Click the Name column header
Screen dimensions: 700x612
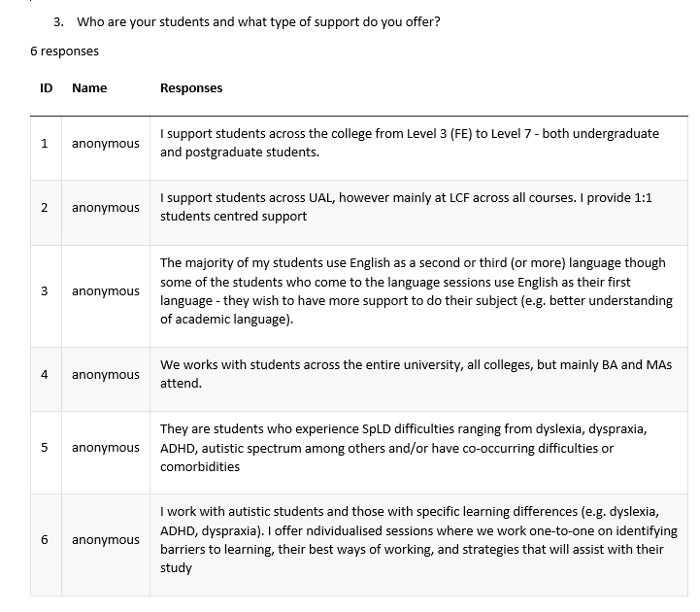coord(89,88)
